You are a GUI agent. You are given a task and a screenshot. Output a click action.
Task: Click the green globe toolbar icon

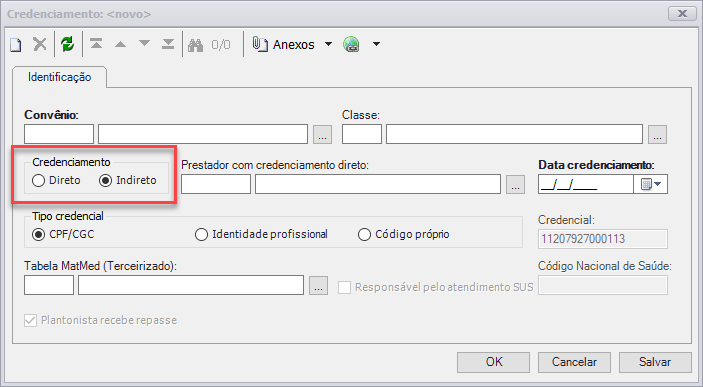[x=352, y=44]
